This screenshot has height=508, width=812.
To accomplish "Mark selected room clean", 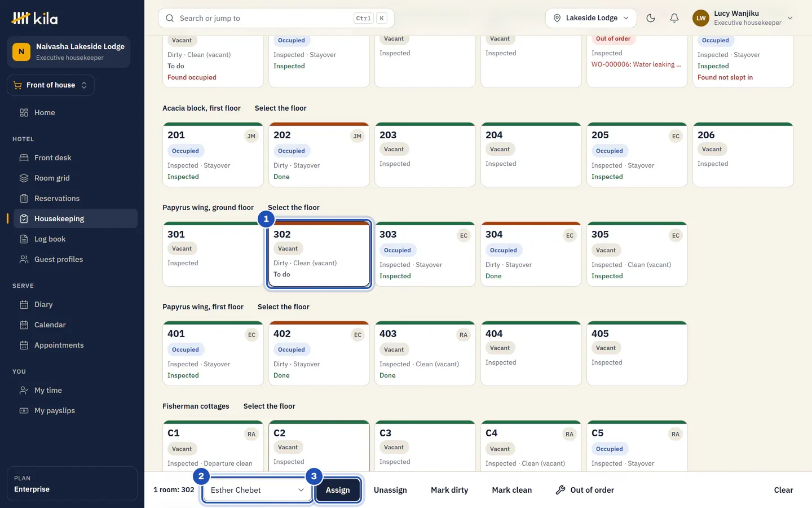I will (x=511, y=490).
